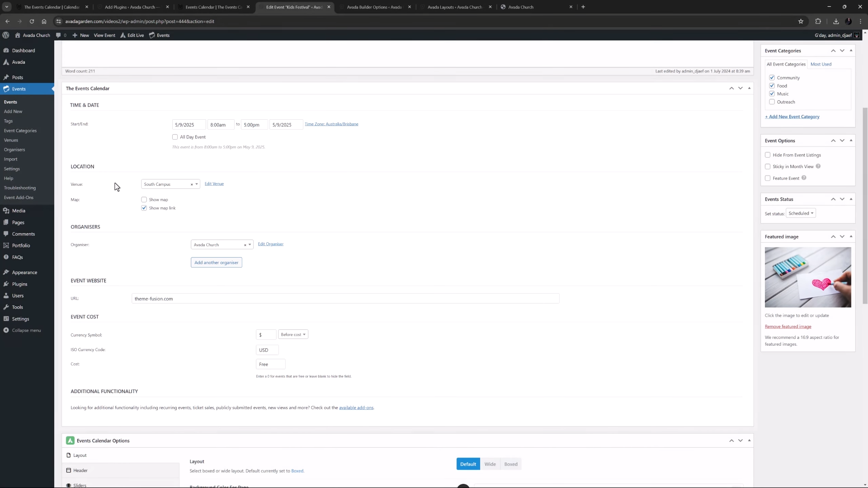Change the Scheduled status dropdown
This screenshot has width=868, height=488.
(800, 213)
